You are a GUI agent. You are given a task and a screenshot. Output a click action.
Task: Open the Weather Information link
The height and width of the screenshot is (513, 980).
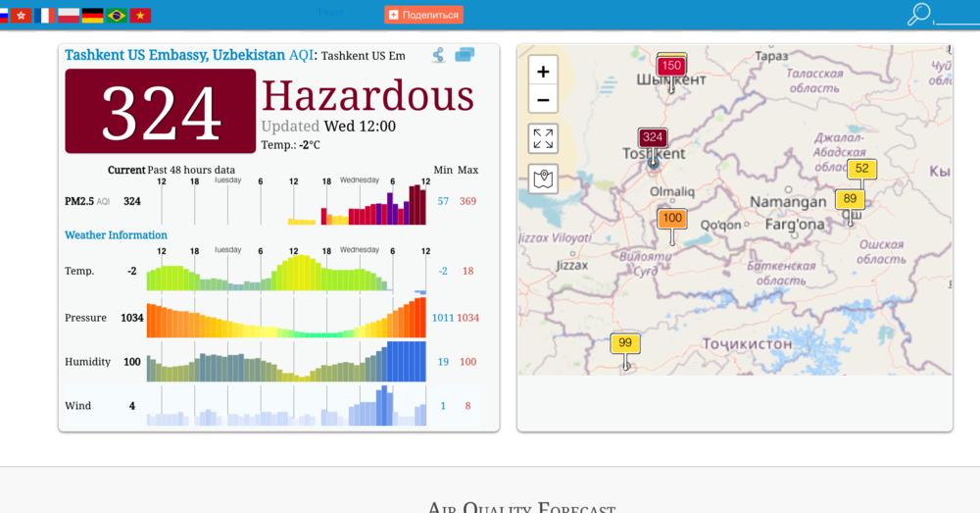pyautogui.click(x=116, y=235)
